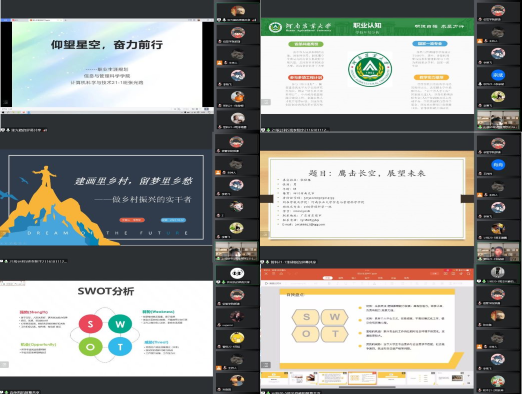
Task: Click the teal W circle in SWOT分析
Action: point(120,324)
